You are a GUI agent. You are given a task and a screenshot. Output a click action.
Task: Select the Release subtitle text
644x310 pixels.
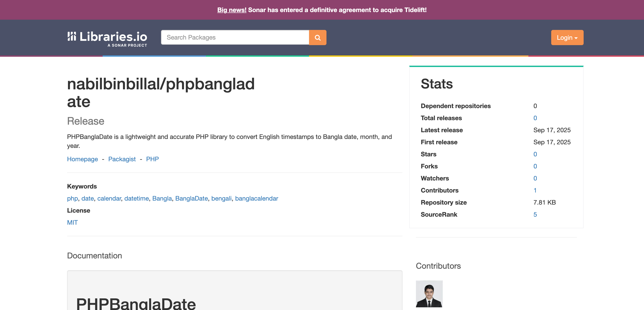tap(85, 121)
